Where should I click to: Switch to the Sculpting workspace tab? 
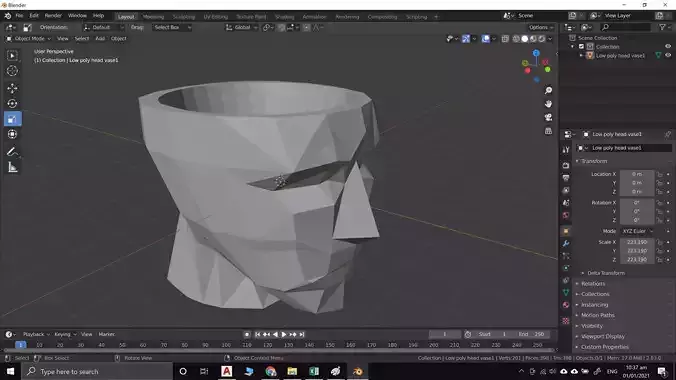(184, 17)
